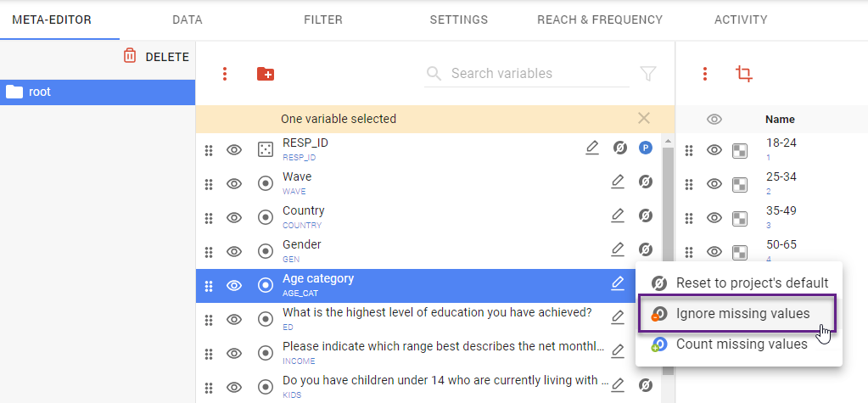Select the root folder in tree
The height and width of the screenshot is (403, 868).
40,92
